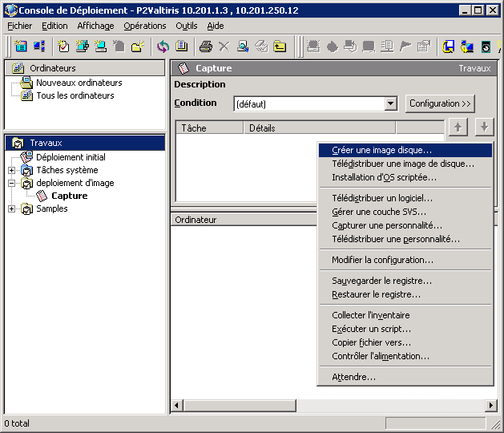This screenshot has height=433, width=504.
Task: Click the yellow folder with up arrow icon
Action: (280, 47)
